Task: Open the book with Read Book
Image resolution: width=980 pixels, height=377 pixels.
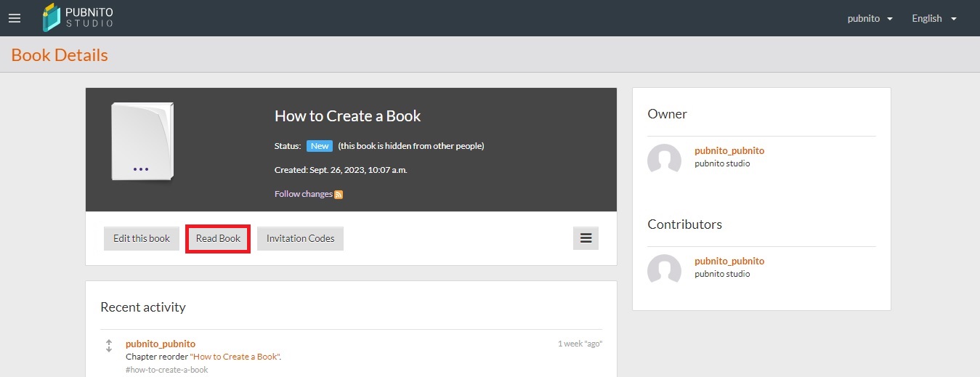Action: point(218,238)
